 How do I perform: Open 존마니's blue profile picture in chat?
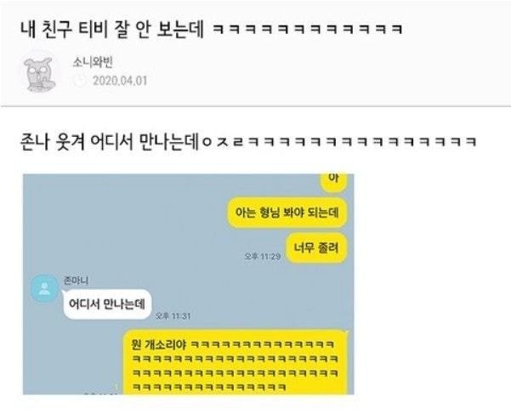tap(45, 288)
